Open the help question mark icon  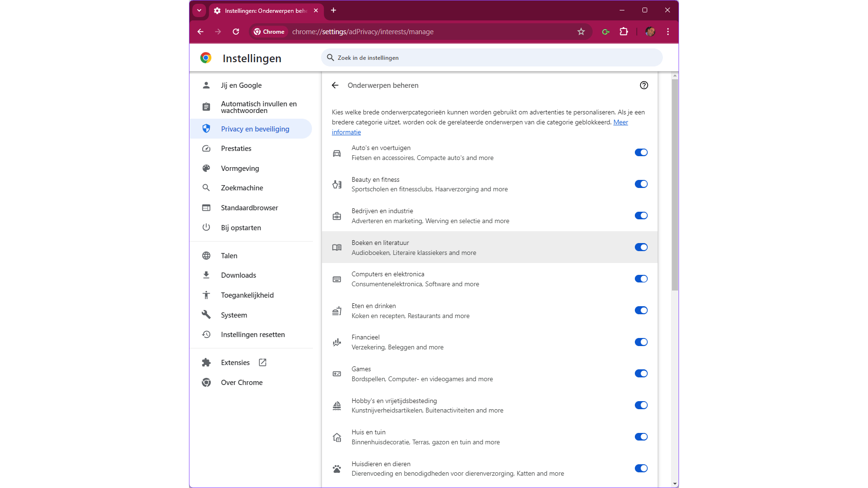(x=644, y=85)
